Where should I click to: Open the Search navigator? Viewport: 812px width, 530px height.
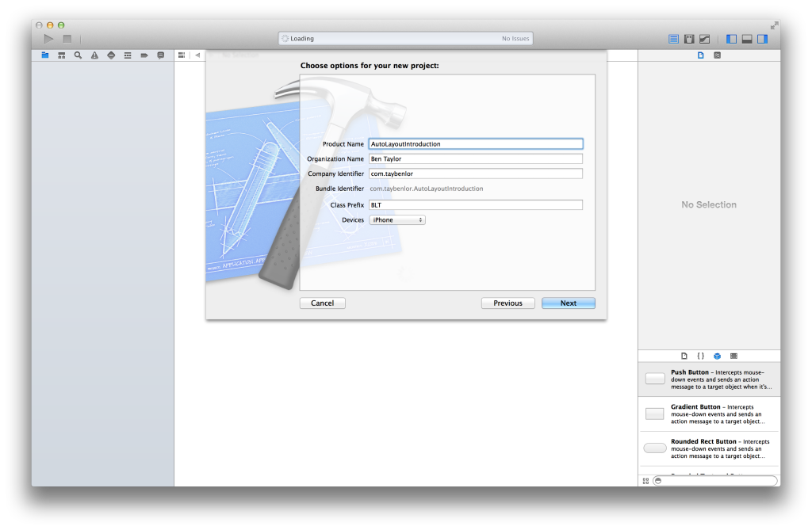[79, 55]
